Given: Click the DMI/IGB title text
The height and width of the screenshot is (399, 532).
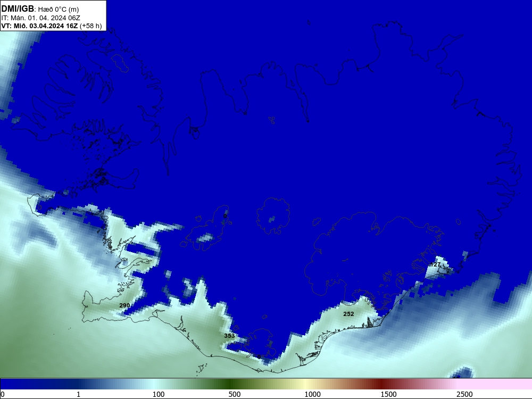Looking at the screenshot, I should pos(18,9).
